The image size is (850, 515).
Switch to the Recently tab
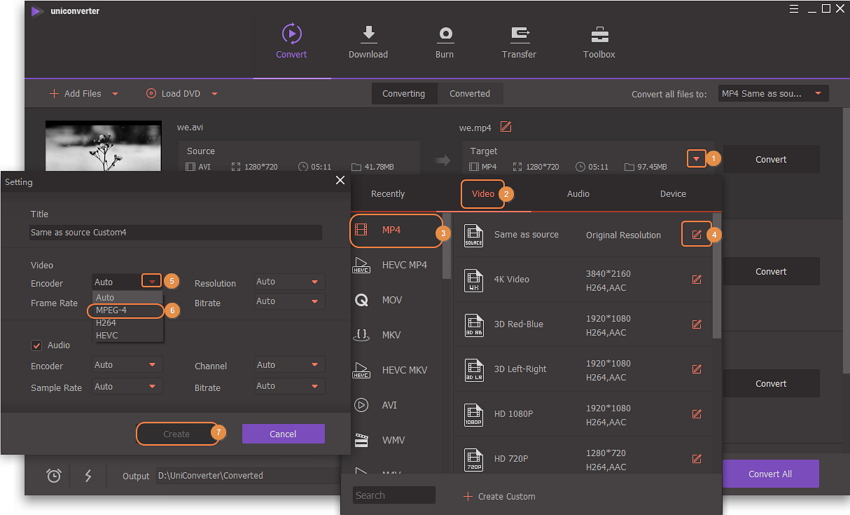388,194
